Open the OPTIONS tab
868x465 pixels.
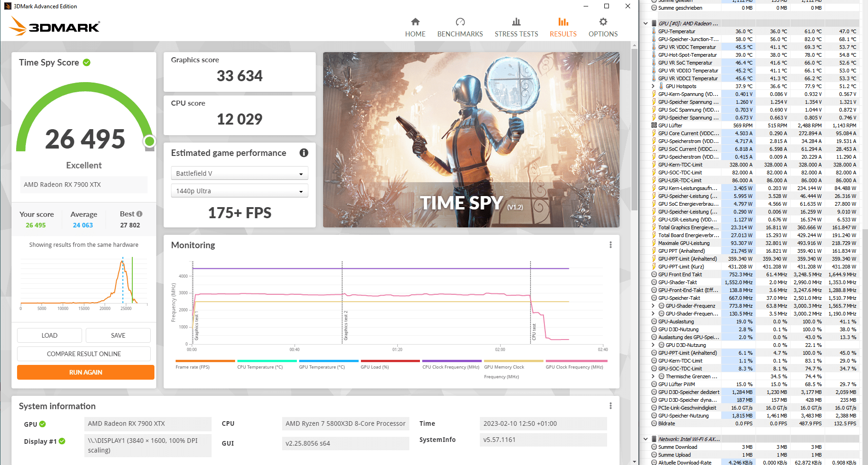[x=603, y=28]
